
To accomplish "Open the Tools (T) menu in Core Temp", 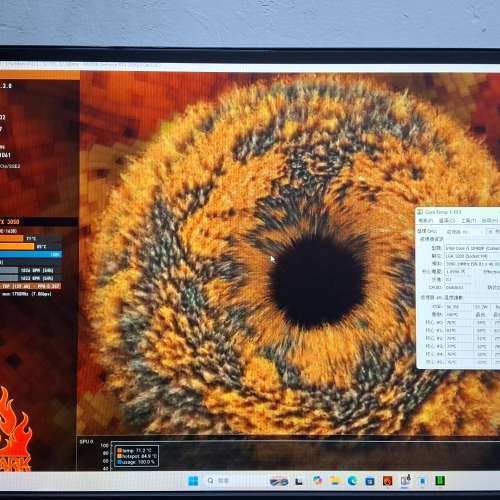I will coord(469,221).
